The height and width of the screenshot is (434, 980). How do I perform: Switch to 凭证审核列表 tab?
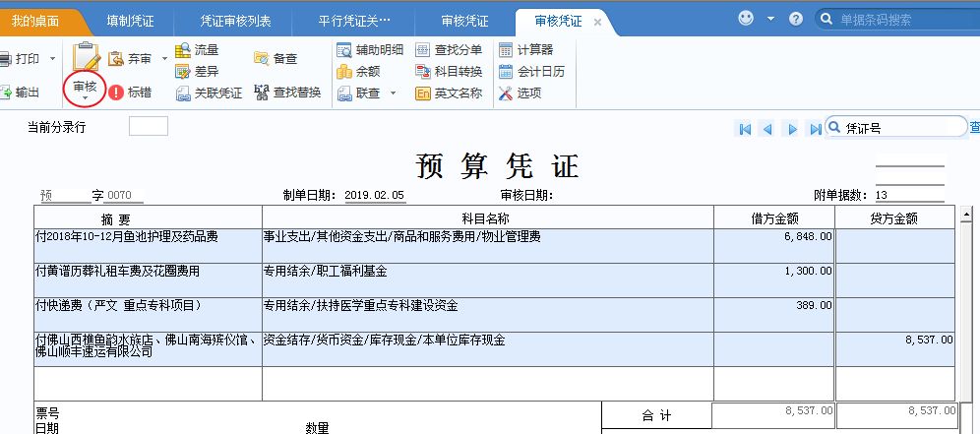[235, 22]
